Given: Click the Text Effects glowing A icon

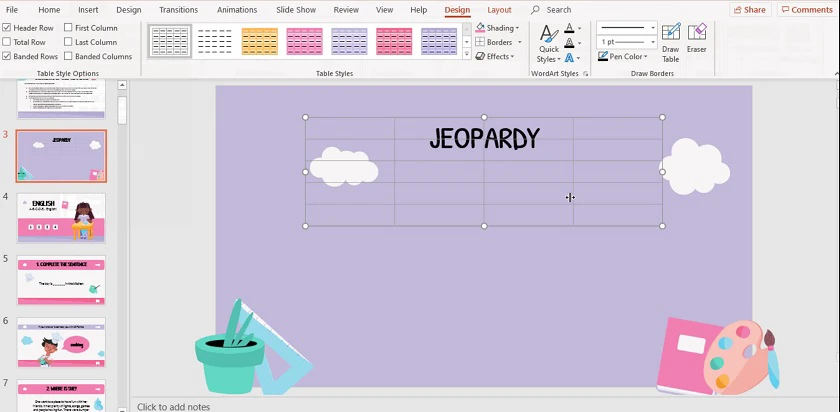Looking at the screenshot, I should pos(569,57).
